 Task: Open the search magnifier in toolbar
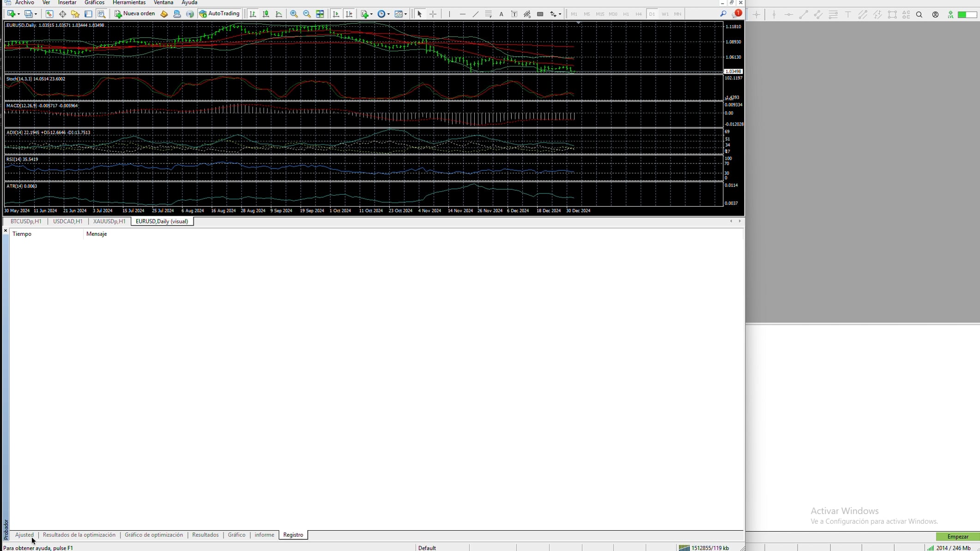click(723, 14)
